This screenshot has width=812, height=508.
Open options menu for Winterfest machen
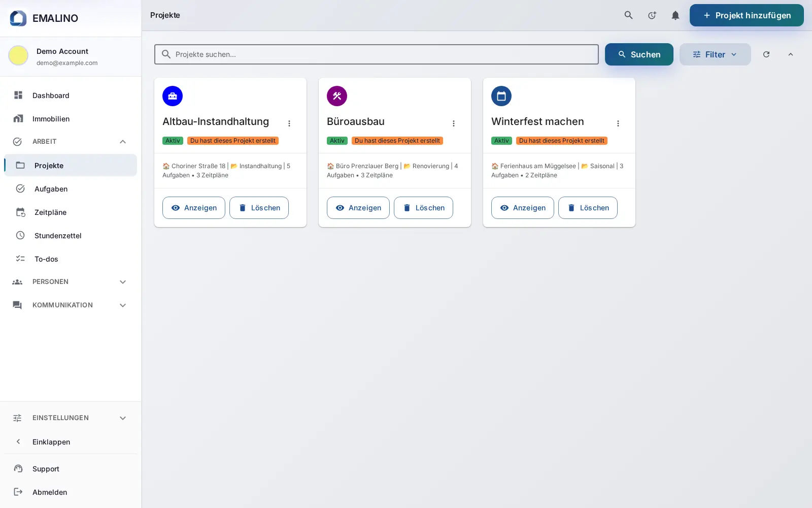point(618,123)
